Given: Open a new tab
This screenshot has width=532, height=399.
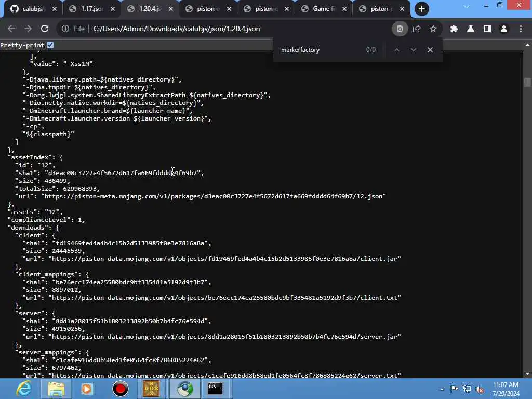Looking at the screenshot, I should click(422, 9).
